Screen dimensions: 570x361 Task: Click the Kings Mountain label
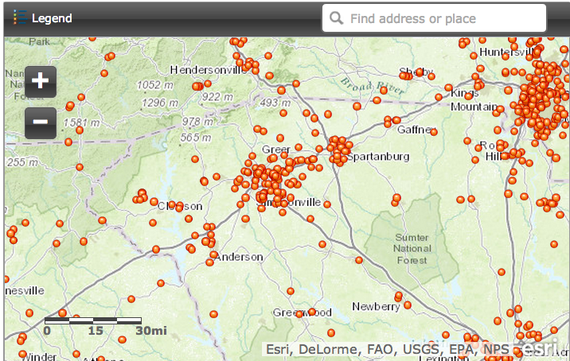474,100
